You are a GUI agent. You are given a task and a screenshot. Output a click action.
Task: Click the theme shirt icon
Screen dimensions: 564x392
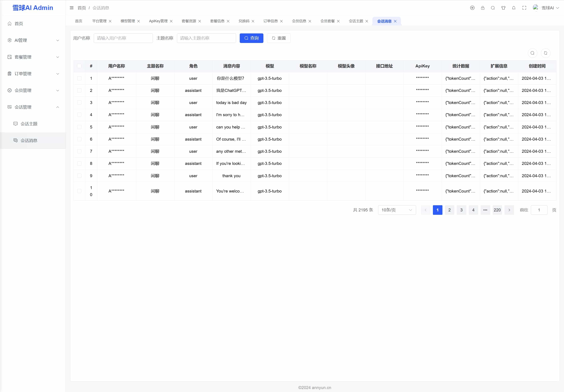[x=503, y=8]
